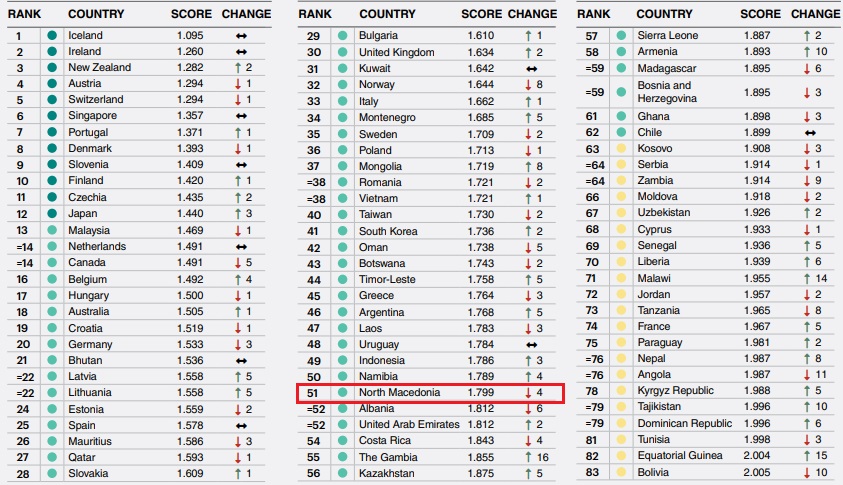The width and height of the screenshot is (843, 485).
Task: Click the Japan country name
Action: 83,213
